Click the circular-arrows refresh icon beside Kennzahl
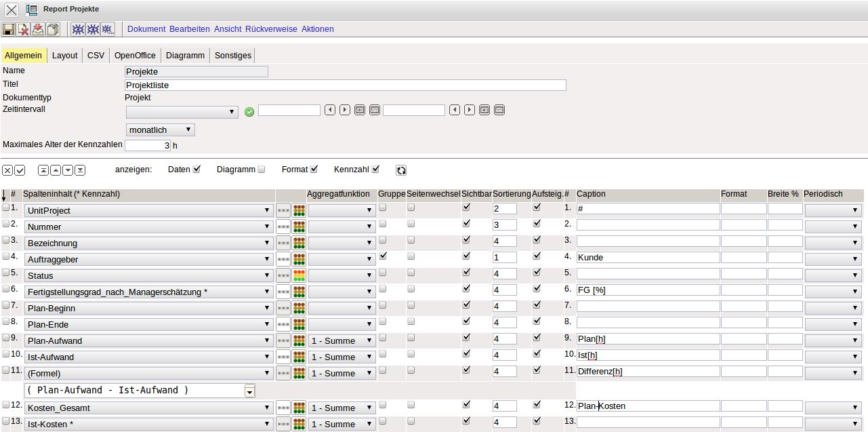The height and width of the screenshot is (432, 868). [401, 170]
